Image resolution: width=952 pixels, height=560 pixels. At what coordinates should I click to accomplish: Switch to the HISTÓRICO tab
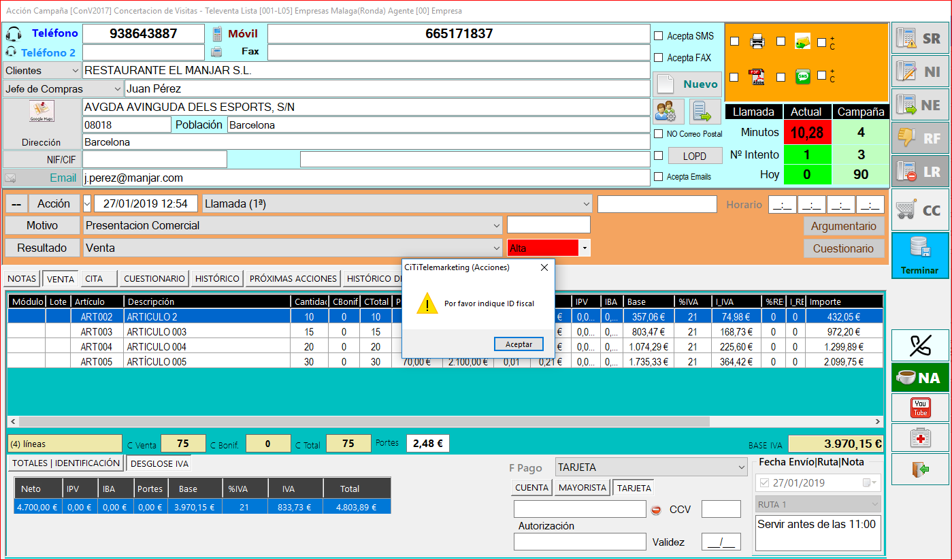(217, 278)
